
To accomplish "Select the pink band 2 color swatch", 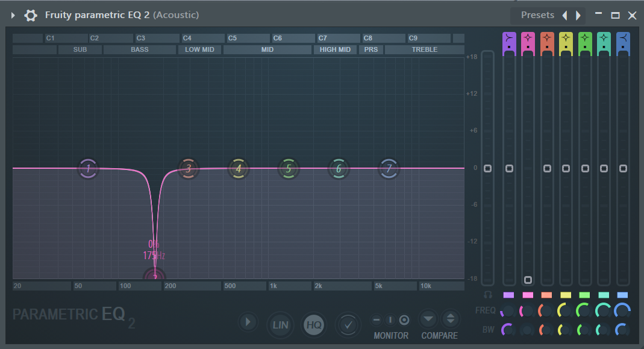I will (x=528, y=295).
